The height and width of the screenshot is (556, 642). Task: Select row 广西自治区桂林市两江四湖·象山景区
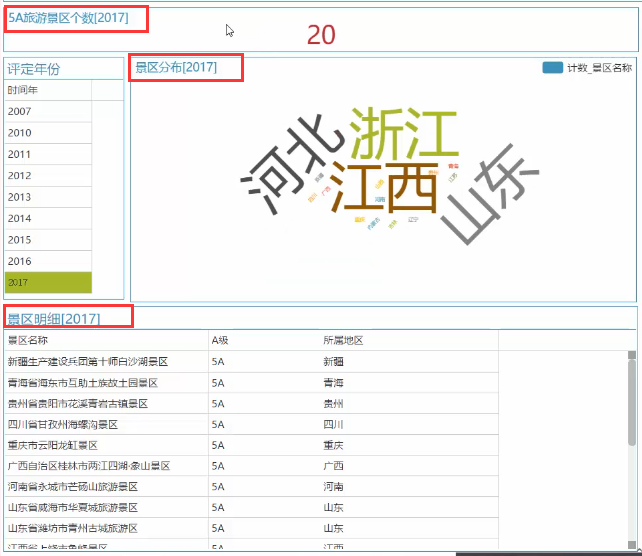(251, 466)
